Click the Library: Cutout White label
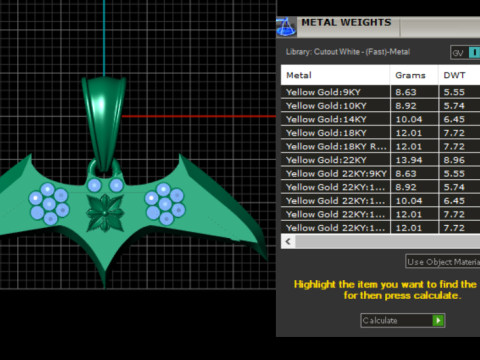This screenshot has height=360, width=480. 348,52
